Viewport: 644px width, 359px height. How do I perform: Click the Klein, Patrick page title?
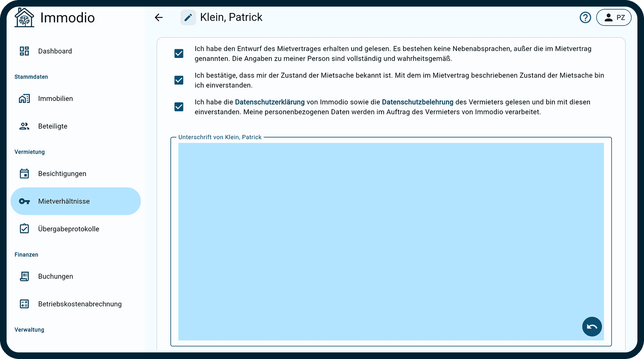coord(231,17)
